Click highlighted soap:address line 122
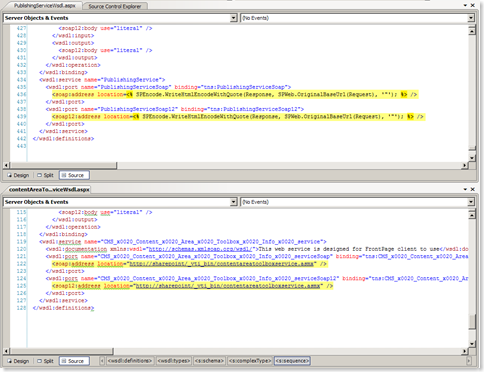This screenshot has height=372, width=484. (189, 264)
